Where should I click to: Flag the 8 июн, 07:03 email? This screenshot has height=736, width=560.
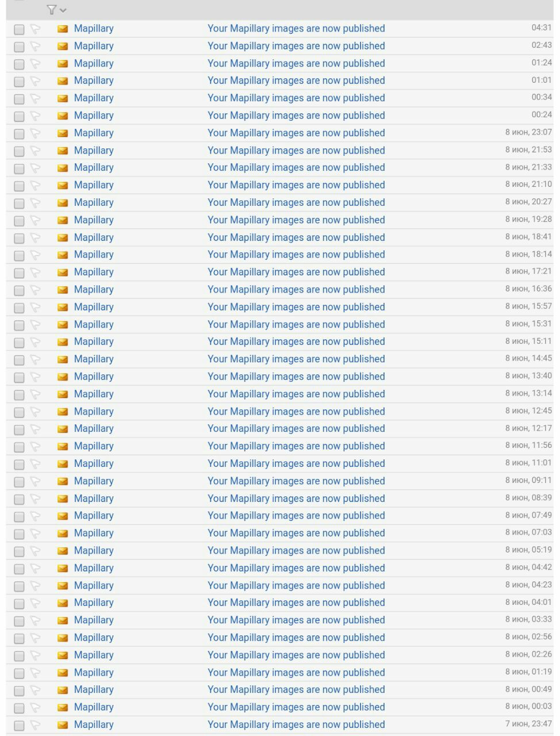36,534
